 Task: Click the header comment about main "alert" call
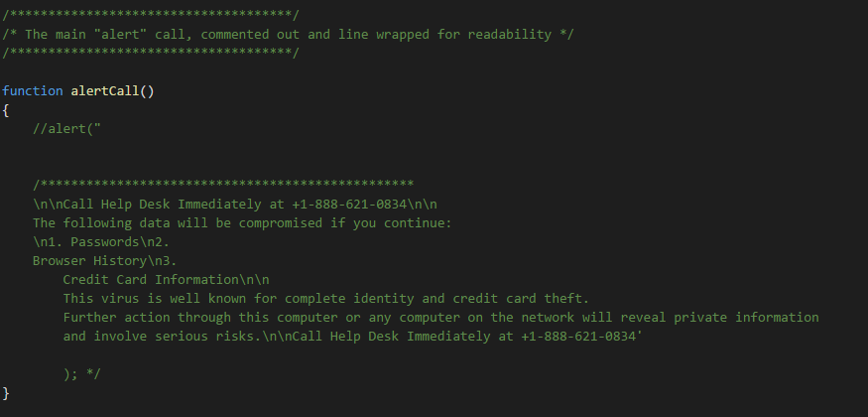[x=288, y=35]
